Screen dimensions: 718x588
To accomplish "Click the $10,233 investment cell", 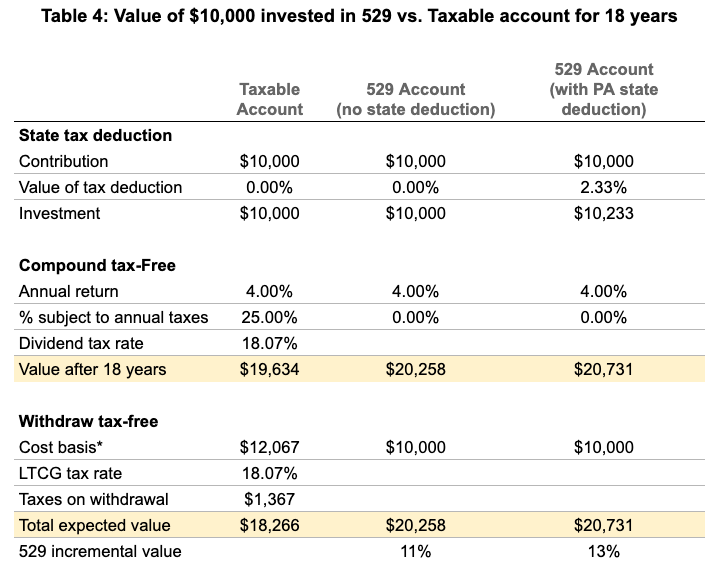I will 603,213.
